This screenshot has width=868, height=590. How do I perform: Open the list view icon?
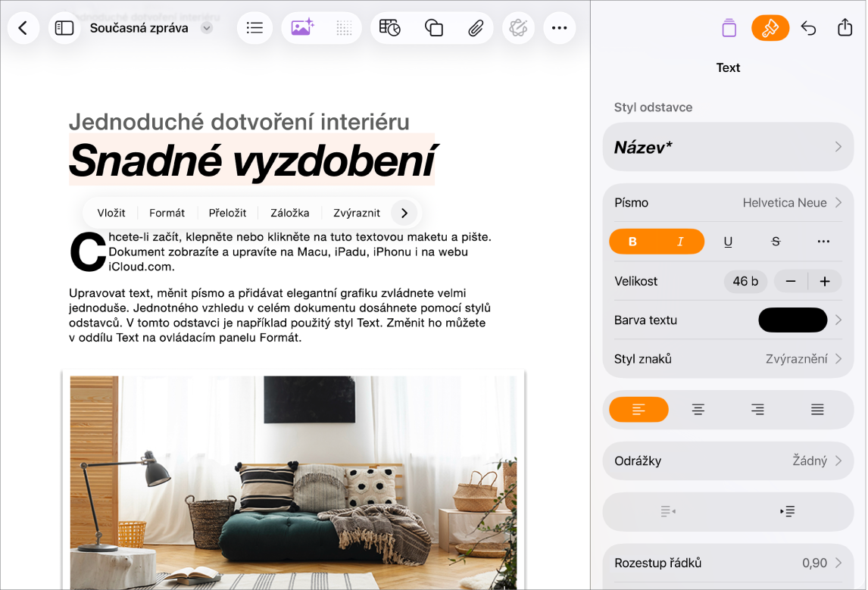click(254, 28)
